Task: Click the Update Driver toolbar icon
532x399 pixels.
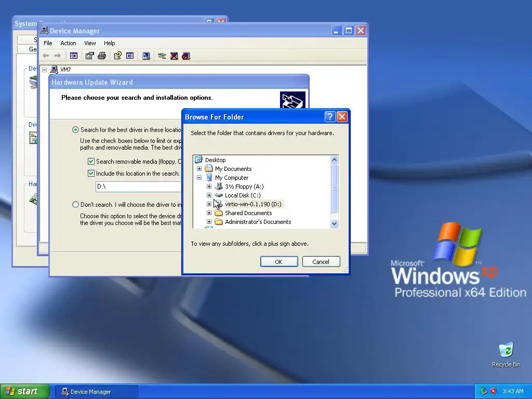Action: [x=162, y=56]
